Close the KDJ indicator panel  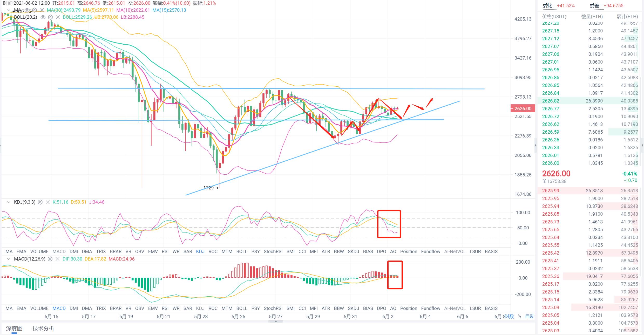[48, 202]
